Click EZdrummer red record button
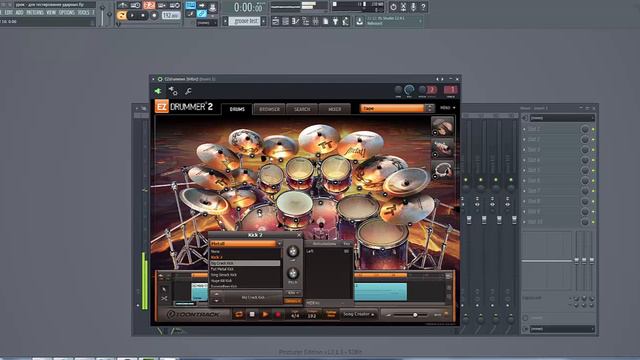The width and height of the screenshot is (640, 360). point(278,314)
